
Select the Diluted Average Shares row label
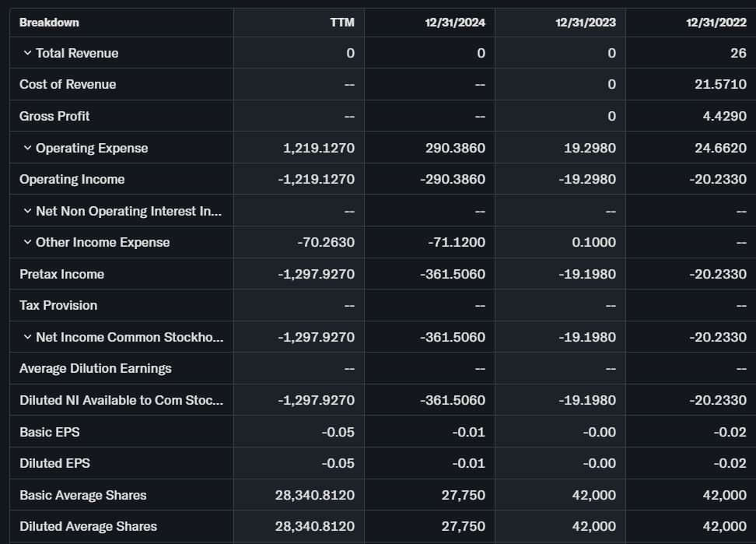click(88, 526)
